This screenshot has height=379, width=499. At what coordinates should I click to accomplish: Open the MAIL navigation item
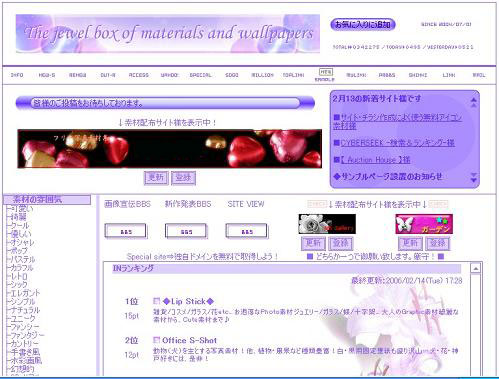(479, 75)
